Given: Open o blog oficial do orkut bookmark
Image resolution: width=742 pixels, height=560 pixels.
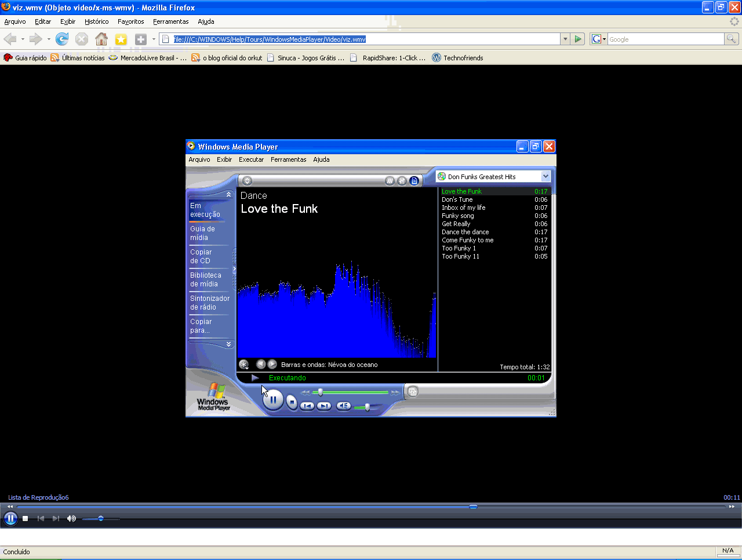Looking at the screenshot, I should click(x=227, y=58).
